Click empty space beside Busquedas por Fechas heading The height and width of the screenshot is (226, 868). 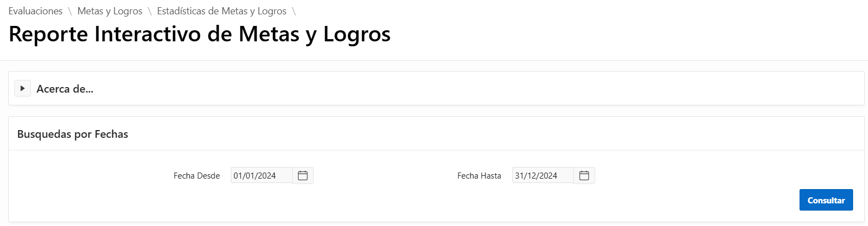click(442, 134)
